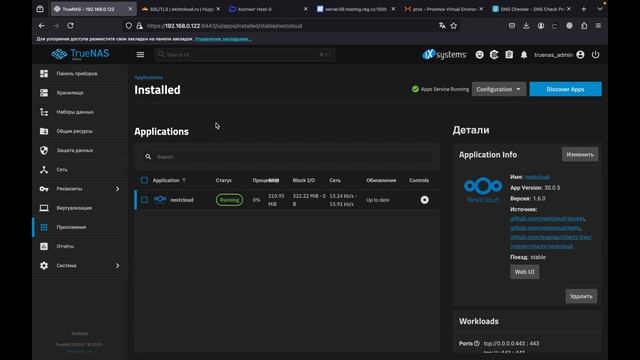
Task: Focus the applications Search field
Action: coord(287,157)
